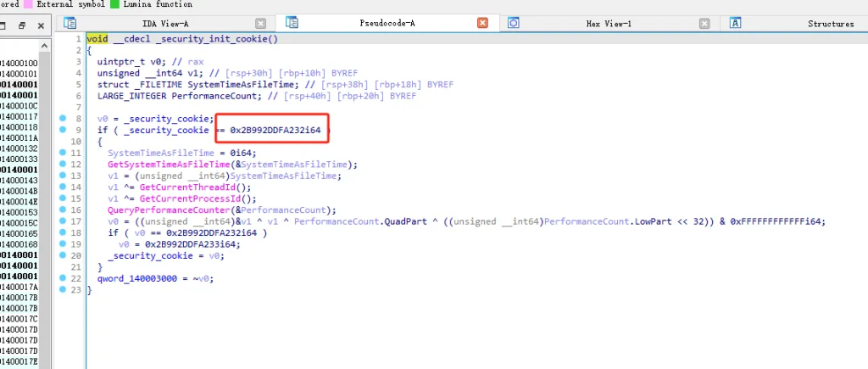Close the Pseudocode-A tab
This screenshot has width=868, height=369.
pos(482,24)
